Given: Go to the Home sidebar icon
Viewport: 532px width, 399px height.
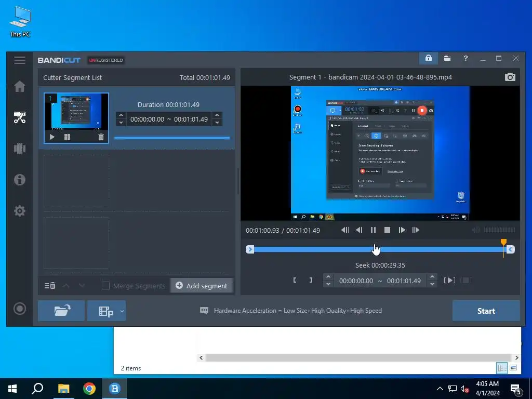Looking at the screenshot, I should (x=20, y=86).
